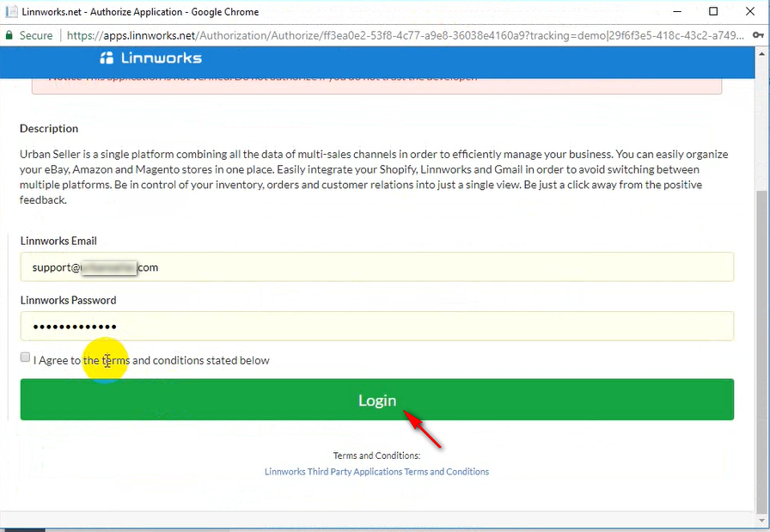Click the 'I Agree to the terms' label
This screenshot has width=770, height=532.
point(151,360)
